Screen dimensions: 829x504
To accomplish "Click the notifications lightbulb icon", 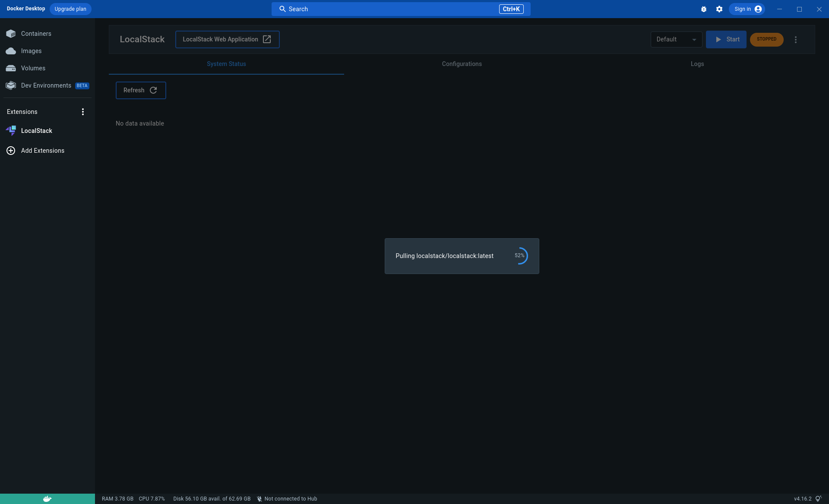I will [818, 499].
